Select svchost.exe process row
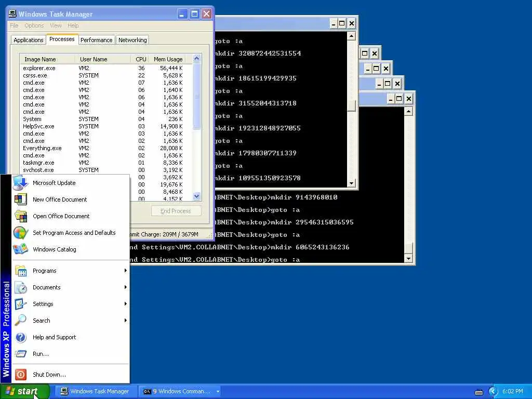532x399 pixels. coord(106,170)
